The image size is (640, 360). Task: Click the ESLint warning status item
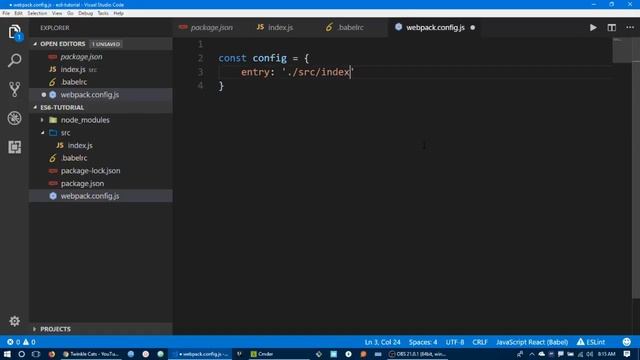coord(591,342)
